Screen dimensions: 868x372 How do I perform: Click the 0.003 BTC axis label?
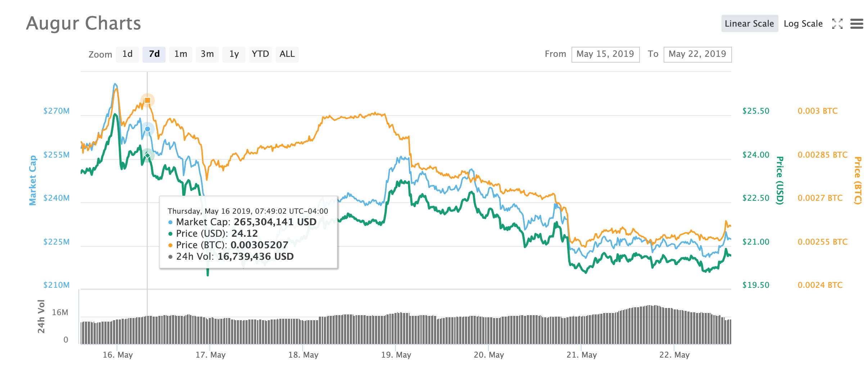818,111
